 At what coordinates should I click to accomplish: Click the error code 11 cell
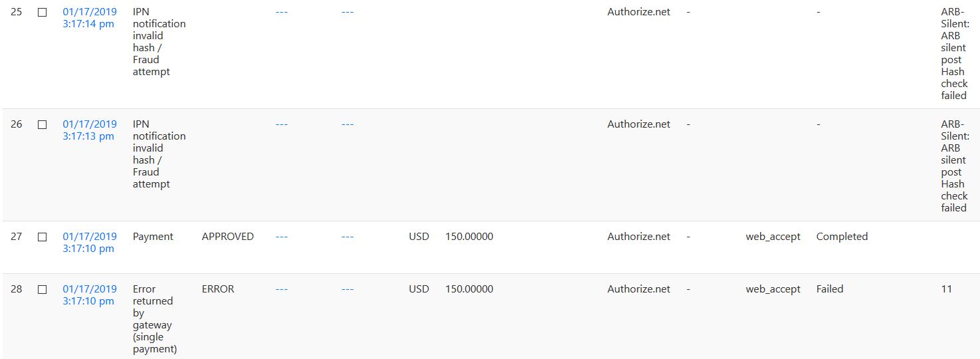tap(946, 289)
